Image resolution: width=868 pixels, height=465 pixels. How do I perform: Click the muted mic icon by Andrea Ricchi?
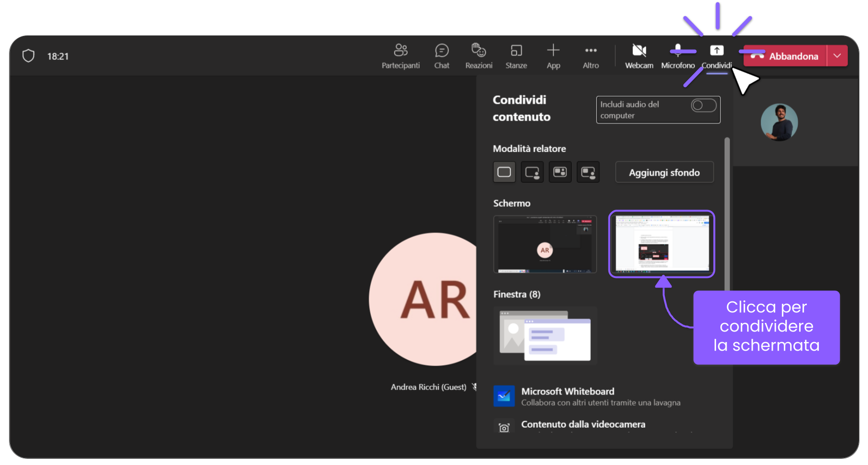click(x=474, y=387)
